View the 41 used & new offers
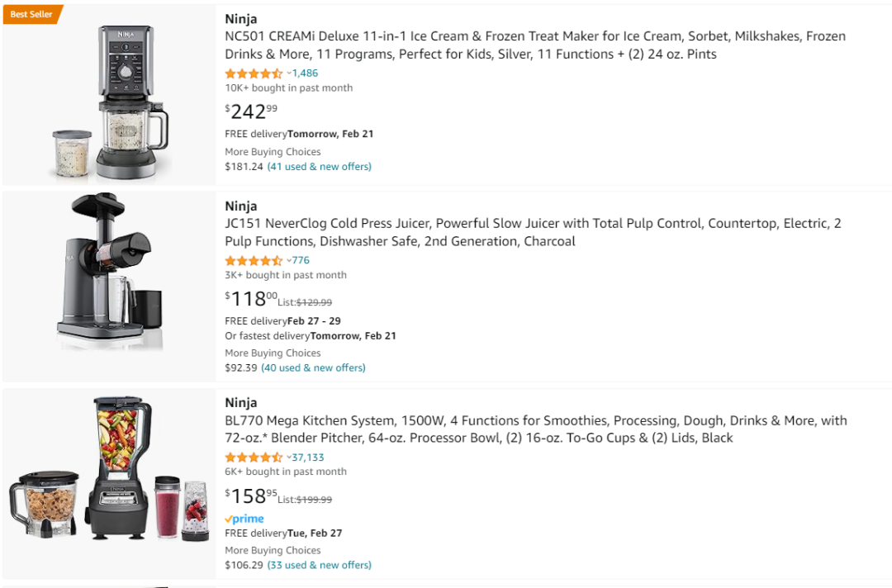892x588 pixels. click(x=319, y=167)
